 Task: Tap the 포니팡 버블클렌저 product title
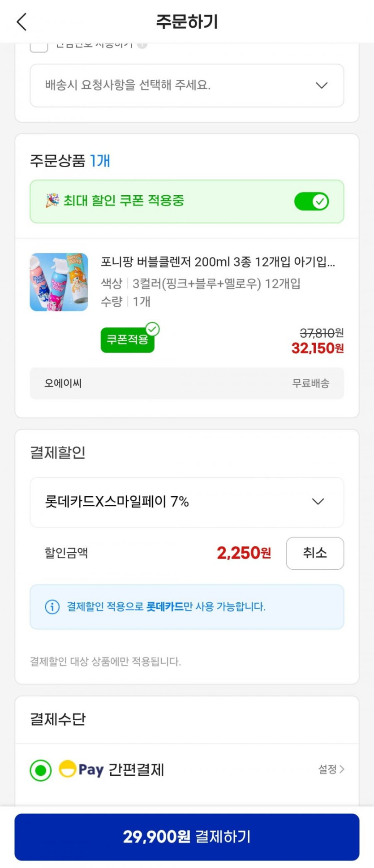pos(218,262)
